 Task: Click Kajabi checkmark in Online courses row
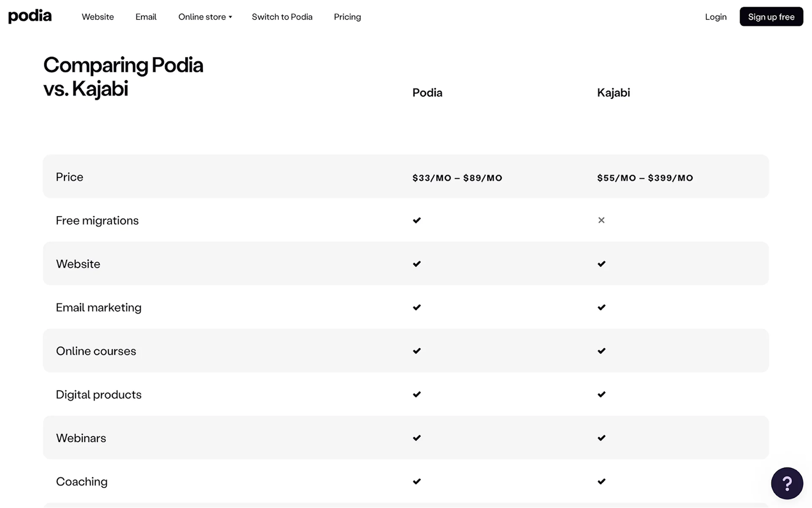[602, 351]
